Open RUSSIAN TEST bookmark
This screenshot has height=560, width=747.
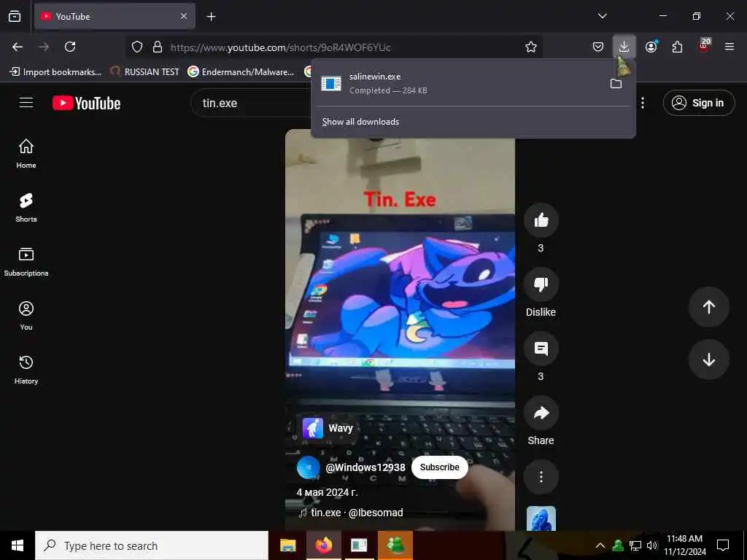pos(144,72)
